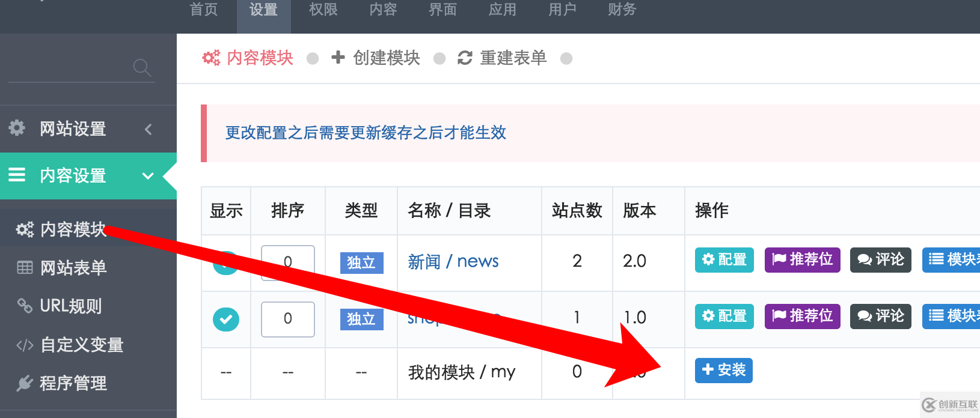Click the hamburger icon beside 内容设置
This screenshot has width=980, height=418.
[x=17, y=175]
